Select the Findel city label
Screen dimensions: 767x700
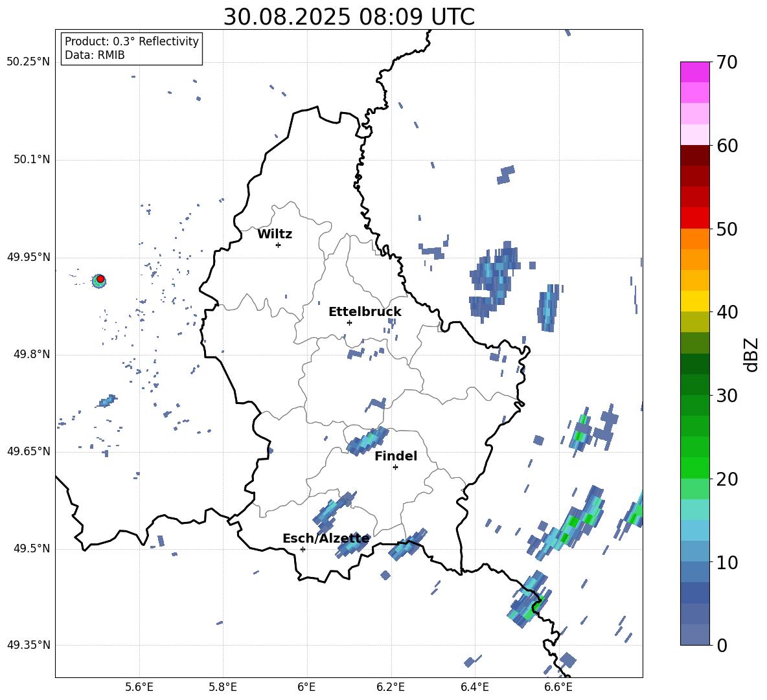click(x=396, y=456)
